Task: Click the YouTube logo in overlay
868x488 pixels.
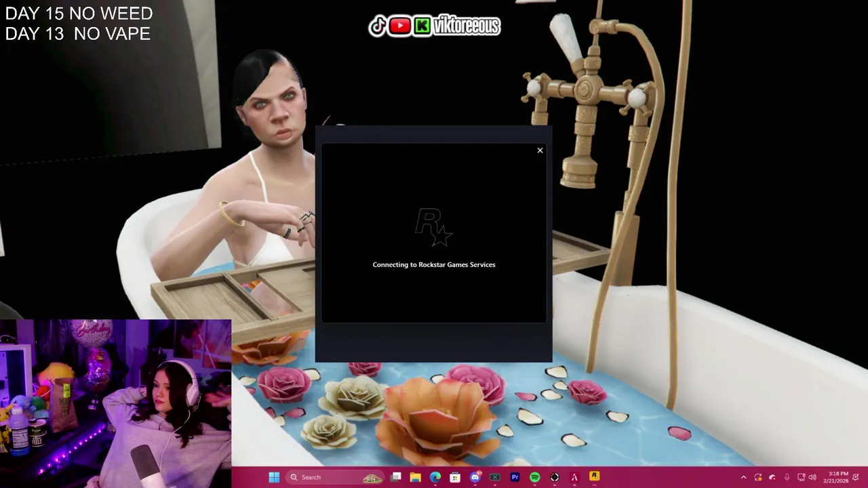Action: pyautogui.click(x=399, y=26)
